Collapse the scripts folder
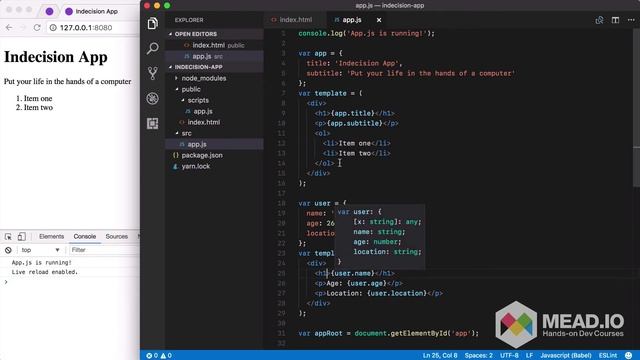 point(214,100)
